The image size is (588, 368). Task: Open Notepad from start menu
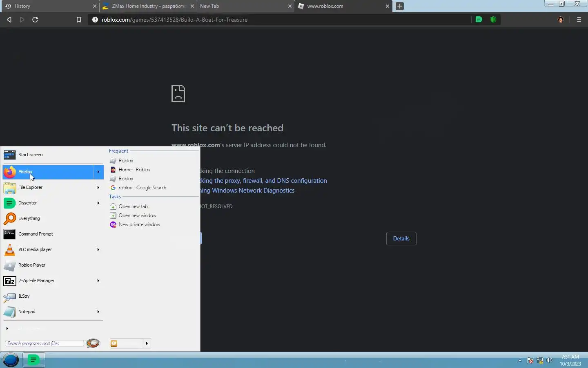(x=53, y=312)
